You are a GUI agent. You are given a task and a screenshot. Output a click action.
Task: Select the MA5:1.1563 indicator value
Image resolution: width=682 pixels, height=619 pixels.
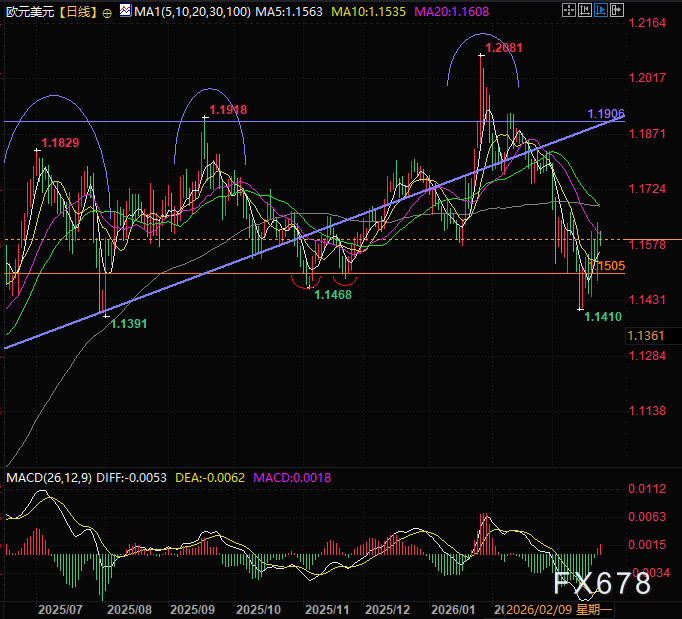point(274,12)
